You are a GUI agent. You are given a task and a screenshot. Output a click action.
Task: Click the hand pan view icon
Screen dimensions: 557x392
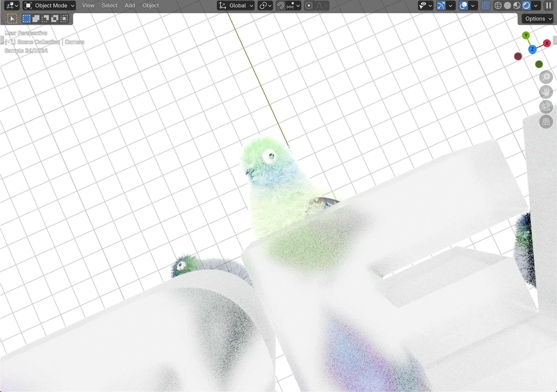(546, 92)
